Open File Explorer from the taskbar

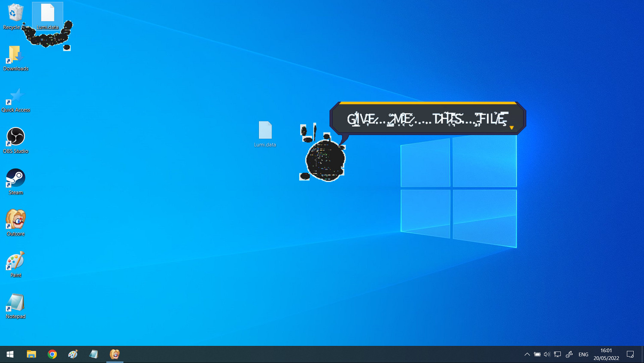(x=31, y=354)
